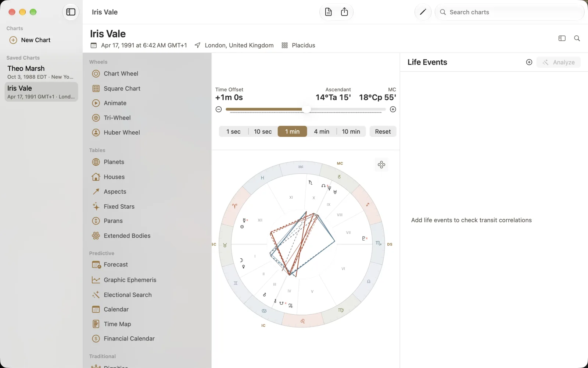Click the plus icon next to New Chart
Viewport: 588px width, 368px height.
click(x=13, y=40)
